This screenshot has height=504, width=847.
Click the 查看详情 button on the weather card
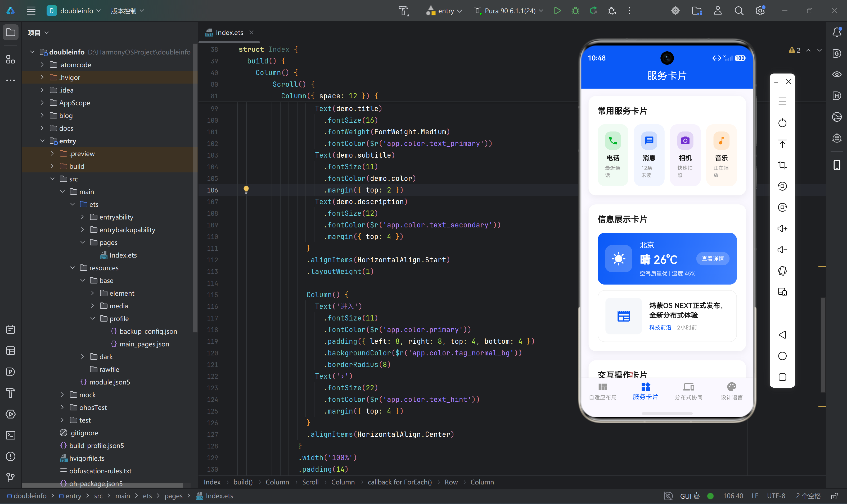point(713,259)
